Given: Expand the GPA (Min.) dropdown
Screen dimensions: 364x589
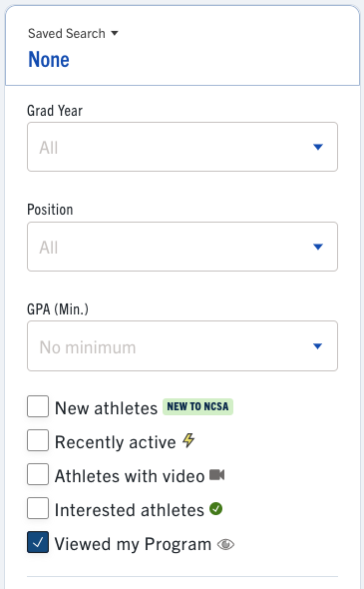Looking at the screenshot, I should tap(182, 346).
